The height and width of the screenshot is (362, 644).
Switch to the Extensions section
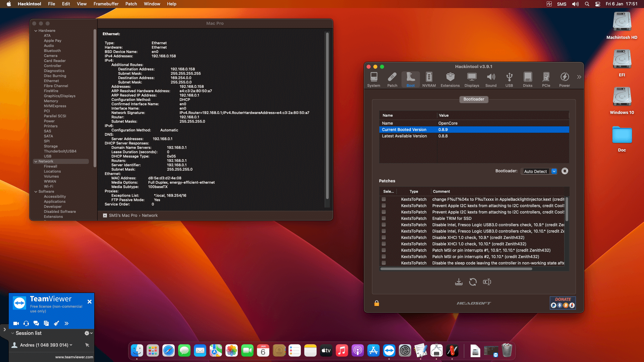click(450, 79)
